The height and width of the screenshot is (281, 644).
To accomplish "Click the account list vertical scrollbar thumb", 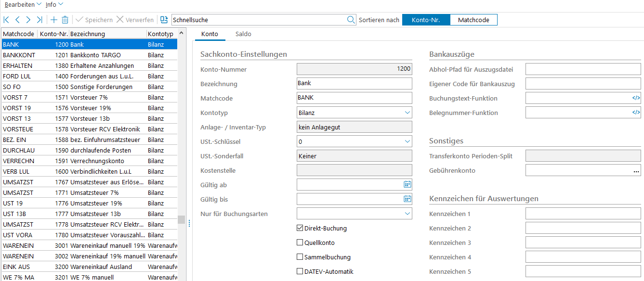I will (x=181, y=219).
